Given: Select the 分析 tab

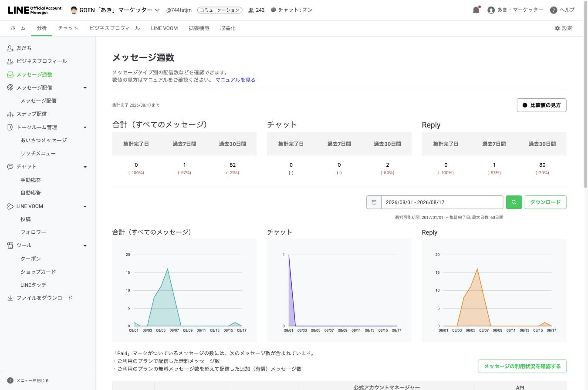Looking at the screenshot, I should [42, 28].
